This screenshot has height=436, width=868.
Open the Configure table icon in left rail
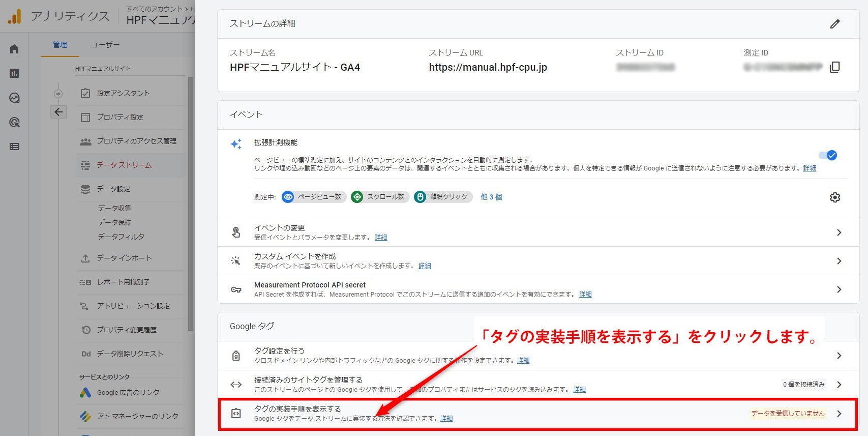(14, 147)
